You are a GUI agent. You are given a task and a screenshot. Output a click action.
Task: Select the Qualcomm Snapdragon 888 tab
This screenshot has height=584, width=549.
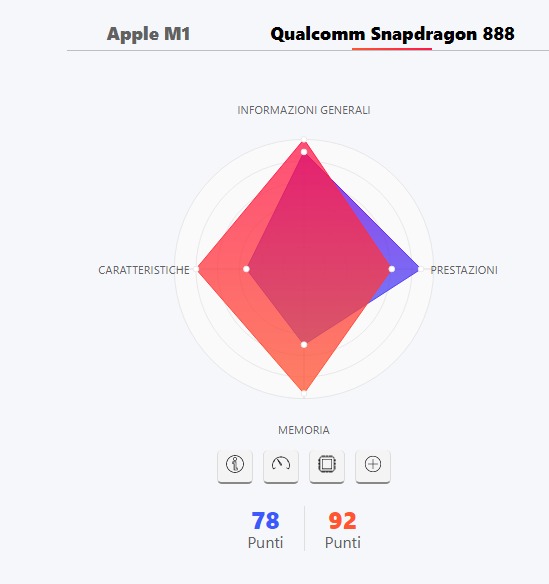(392, 34)
